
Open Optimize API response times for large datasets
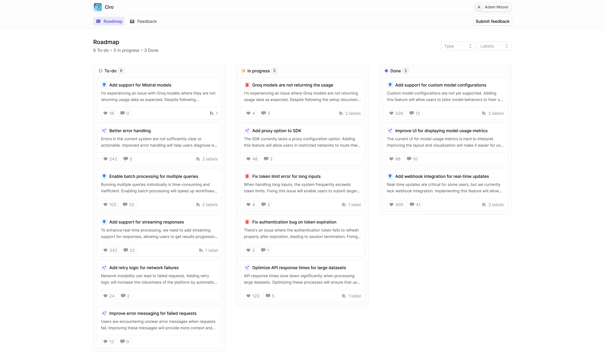(299, 268)
